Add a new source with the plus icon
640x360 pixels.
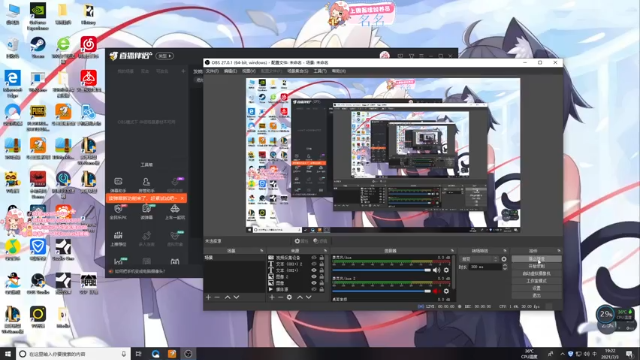click(x=272, y=298)
